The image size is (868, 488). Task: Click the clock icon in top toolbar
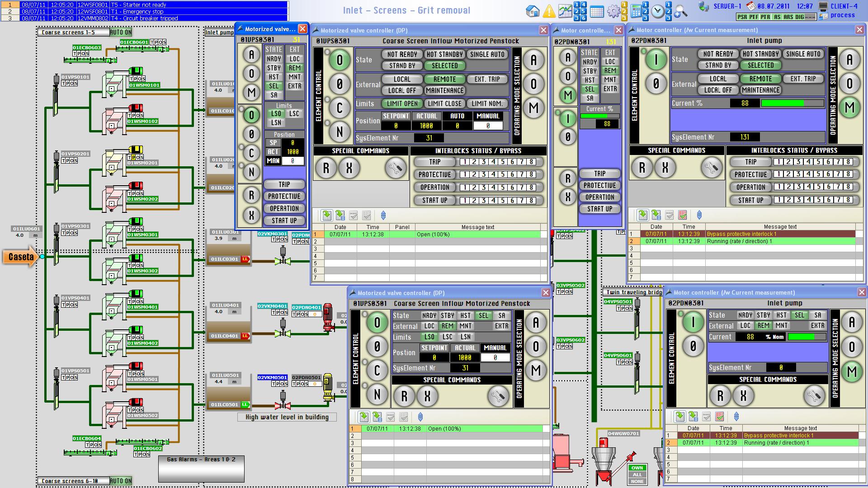point(658,11)
